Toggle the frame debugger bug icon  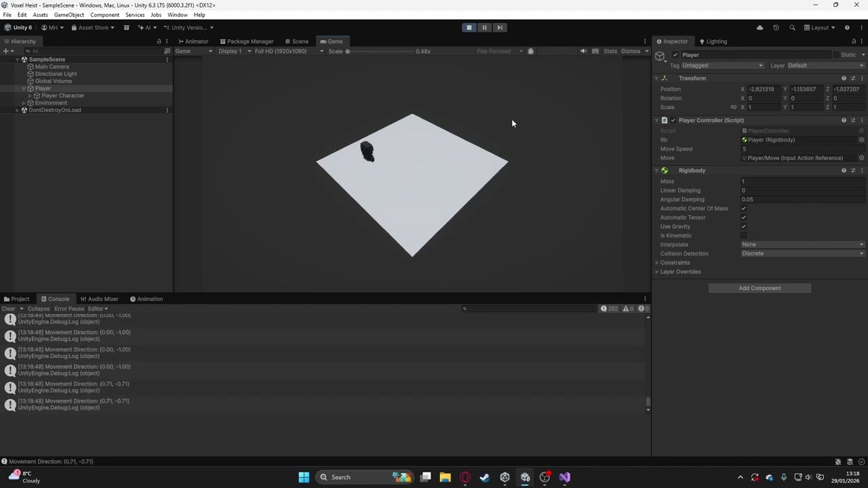pyautogui.click(x=530, y=51)
